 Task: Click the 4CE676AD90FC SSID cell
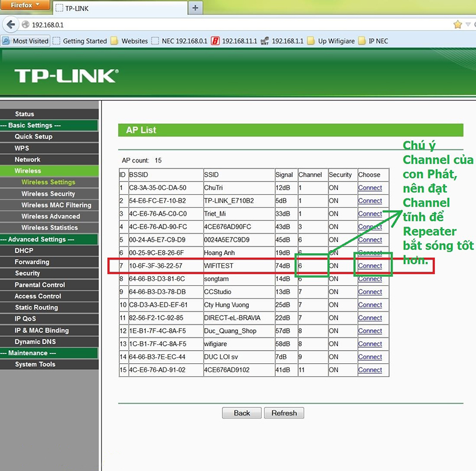[239, 227]
